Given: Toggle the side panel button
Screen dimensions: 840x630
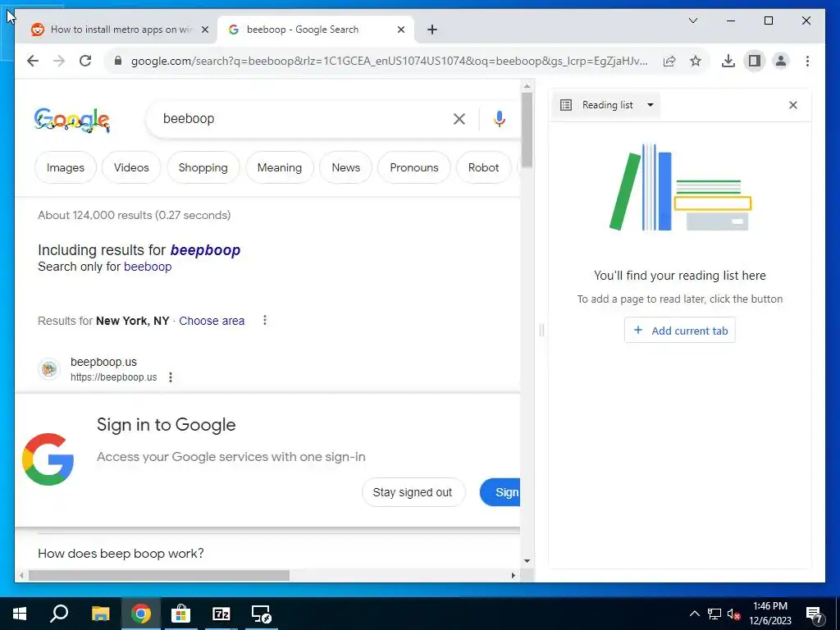Looking at the screenshot, I should click(x=755, y=61).
